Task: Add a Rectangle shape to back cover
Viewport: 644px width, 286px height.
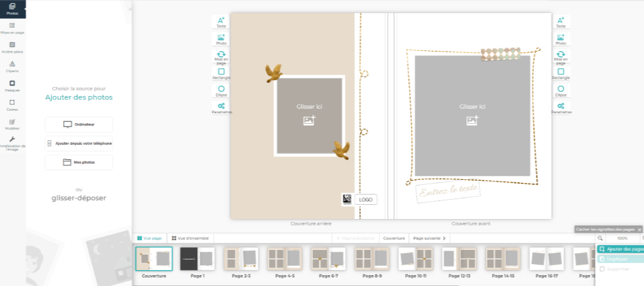Action: pos(222,73)
